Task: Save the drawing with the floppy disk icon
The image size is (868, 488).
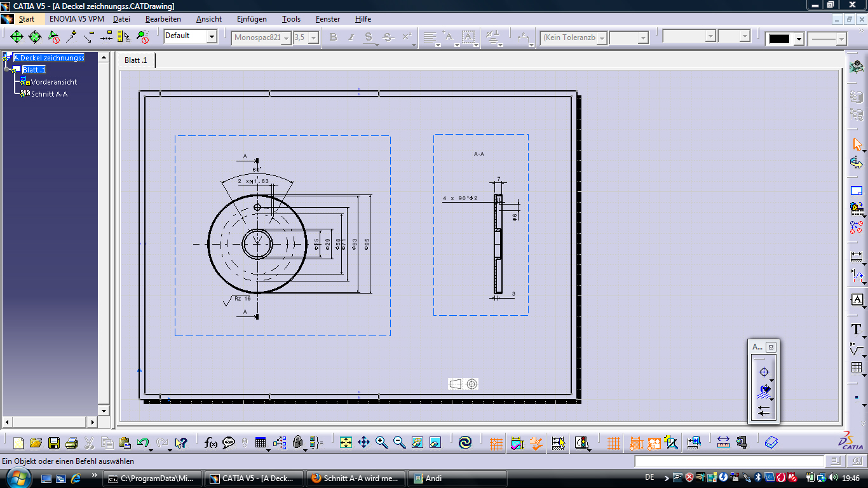Action: pos(54,443)
